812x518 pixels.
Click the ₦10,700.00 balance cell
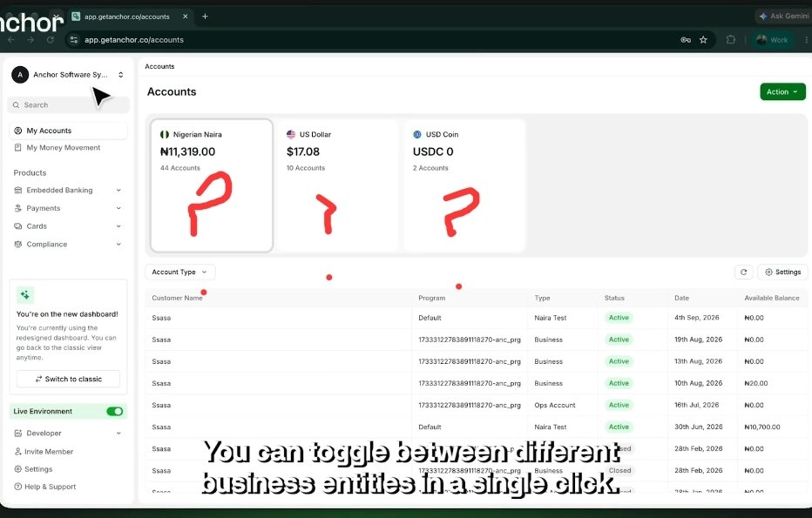[761, 427]
